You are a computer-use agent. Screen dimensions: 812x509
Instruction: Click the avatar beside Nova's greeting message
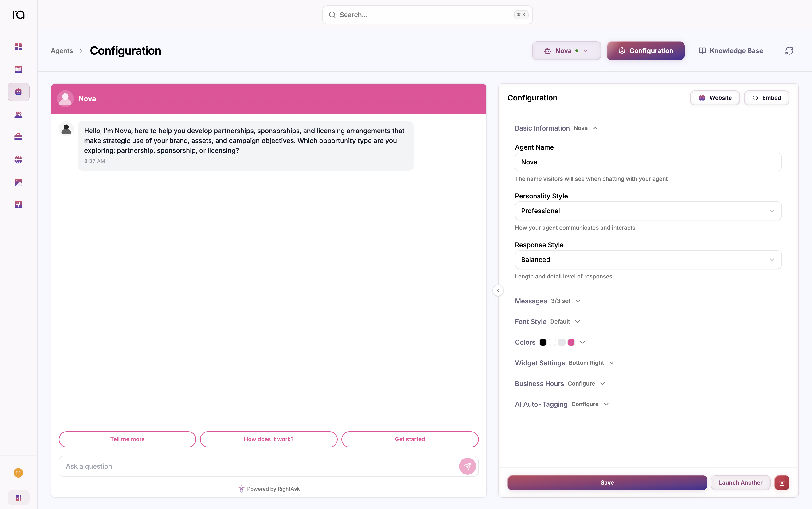(66, 129)
